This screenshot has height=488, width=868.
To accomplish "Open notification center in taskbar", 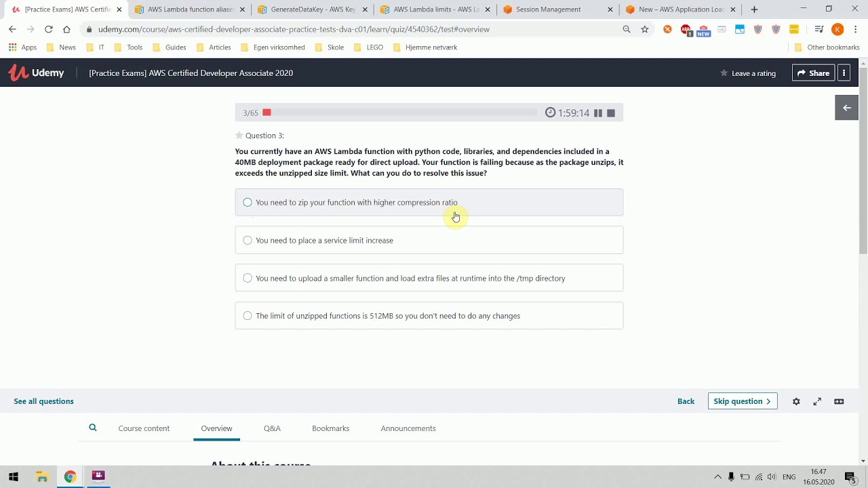I will [850, 476].
